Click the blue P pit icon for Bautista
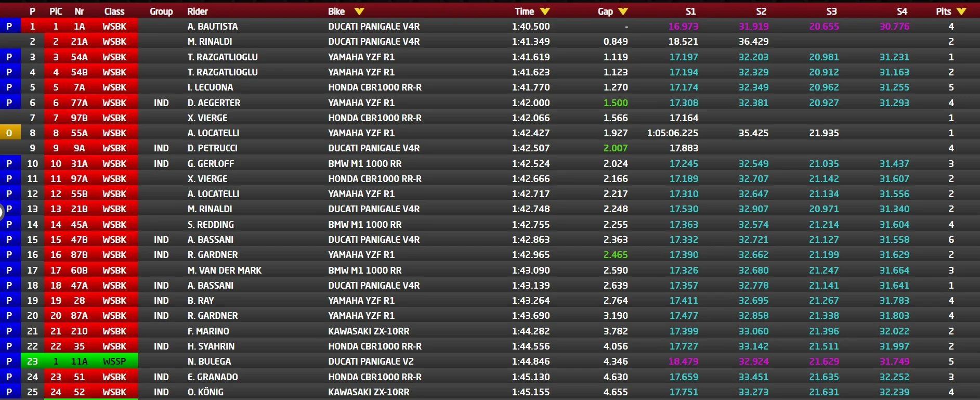 click(9, 26)
